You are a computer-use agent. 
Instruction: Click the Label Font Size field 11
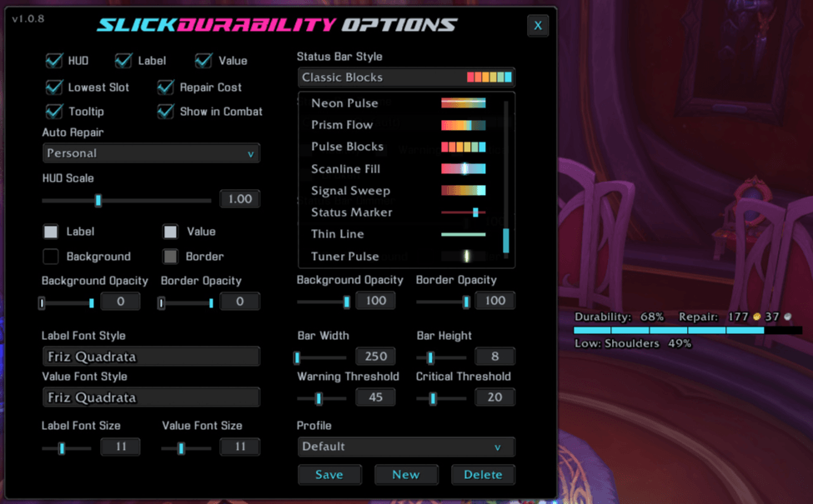click(x=121, y=447)
